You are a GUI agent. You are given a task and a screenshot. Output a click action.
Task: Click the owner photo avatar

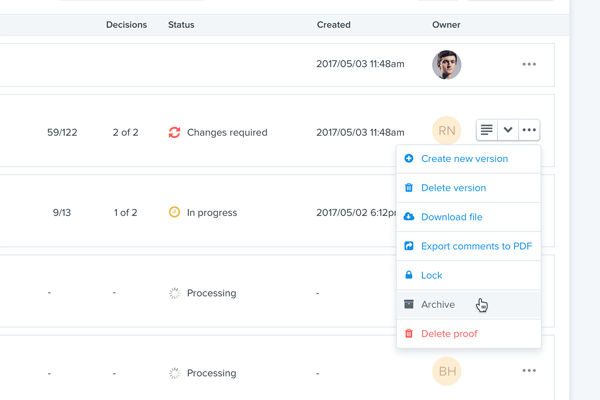pyautogui.click(x=446, y=64)
